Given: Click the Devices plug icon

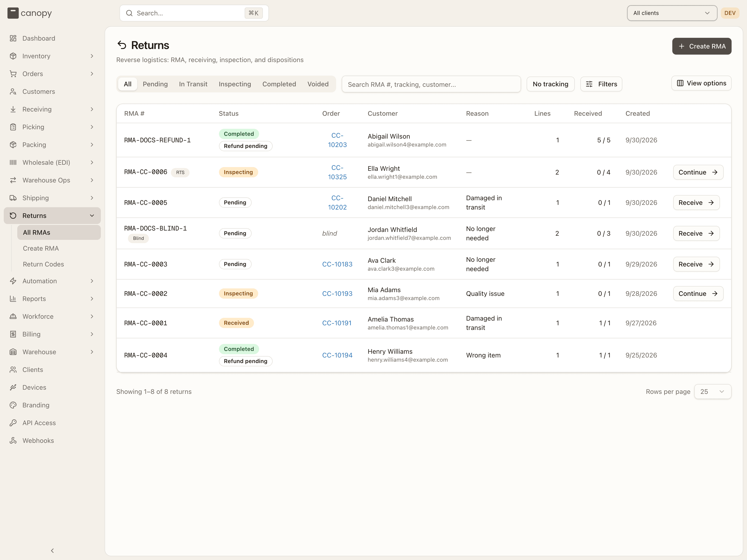Looking at the screenshot, I should pos(13,388).
